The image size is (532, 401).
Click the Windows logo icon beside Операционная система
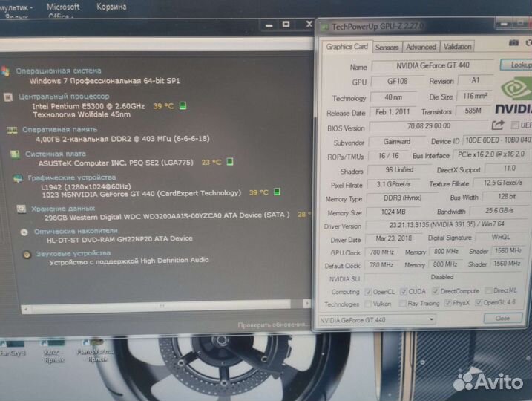pyautogui.click(x=5, y=71)
